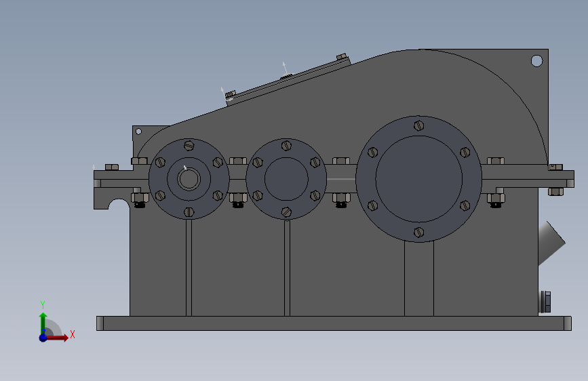Select the shaft end inside the left bearing cover
The image size is (588, 381).
tap(189, 179)
